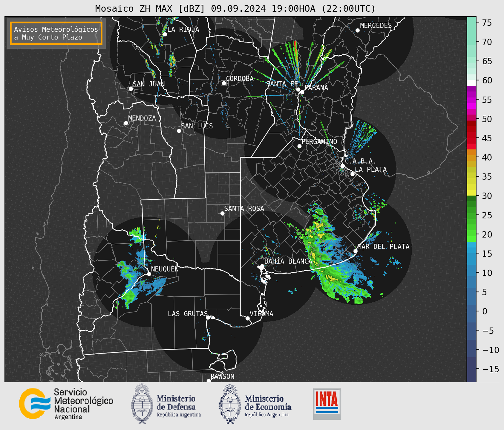Screen dimensions: 504x430
Task: Click the NEUQUÉN label text
Action: pos(165,269)
